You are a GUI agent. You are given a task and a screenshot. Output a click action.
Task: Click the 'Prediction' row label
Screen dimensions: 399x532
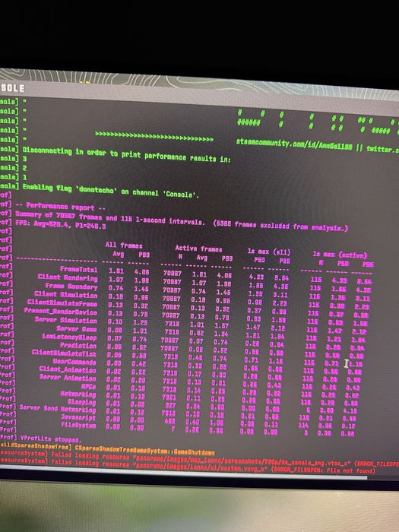point(78,345)
